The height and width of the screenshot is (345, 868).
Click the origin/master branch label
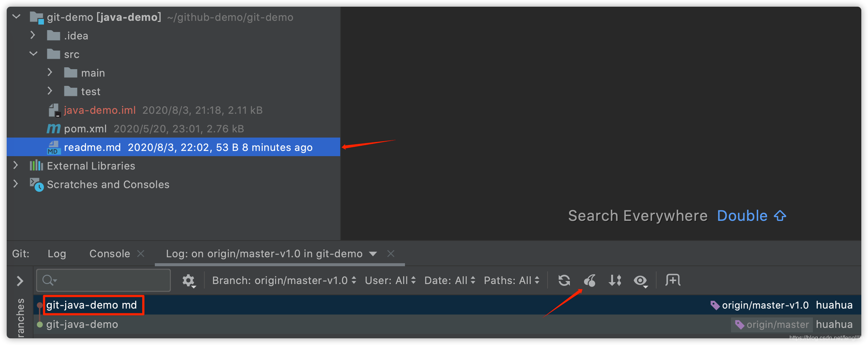click(x=772, y=325)
